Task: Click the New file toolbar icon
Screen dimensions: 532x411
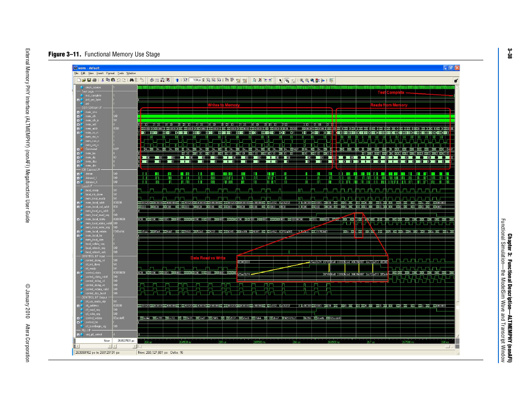Action: (79, 80)
